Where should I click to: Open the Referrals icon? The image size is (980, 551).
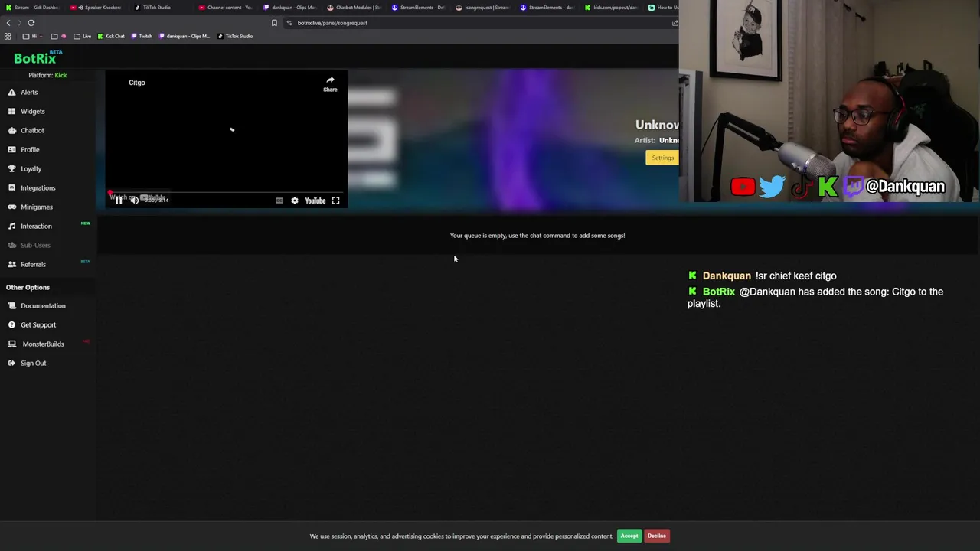pos(11,264)
